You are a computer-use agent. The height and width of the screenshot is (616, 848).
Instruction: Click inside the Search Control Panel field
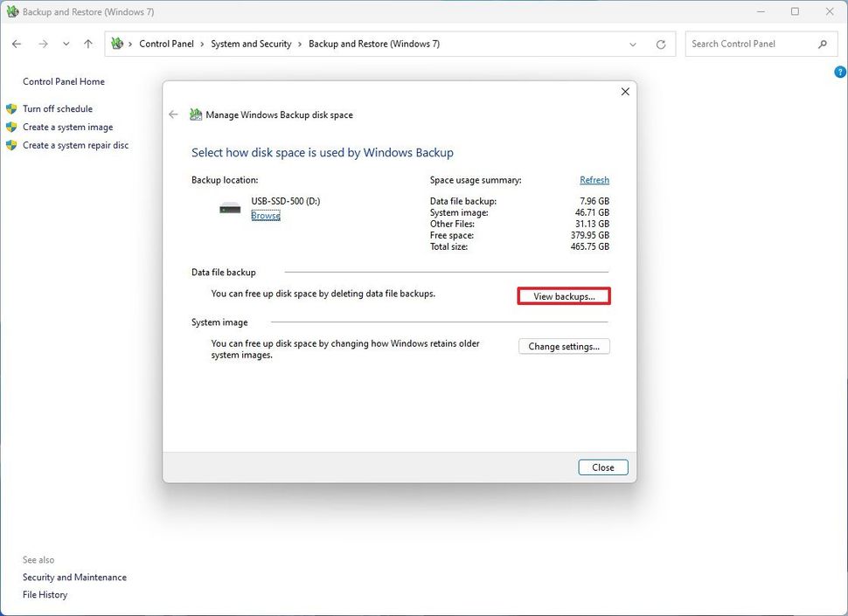(x=752, y=44)
